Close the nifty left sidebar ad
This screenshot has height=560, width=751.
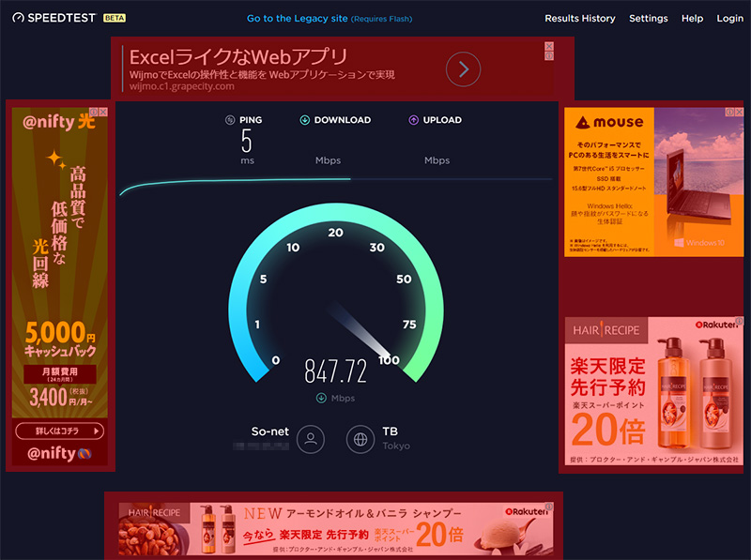(x=104, y=113)
